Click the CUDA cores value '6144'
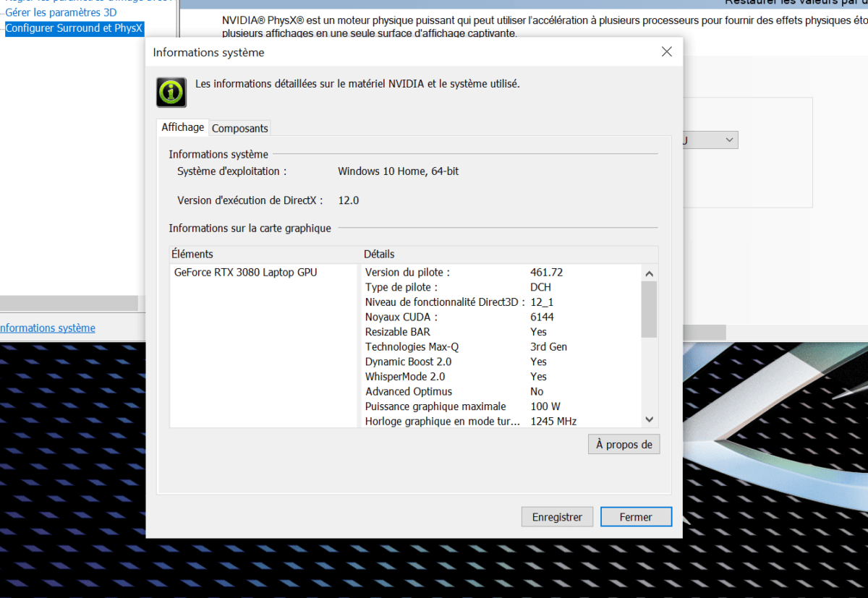Image resolution: width=868 pixels, height=598 pixels. pyautogui.click(x=542, y=317)
